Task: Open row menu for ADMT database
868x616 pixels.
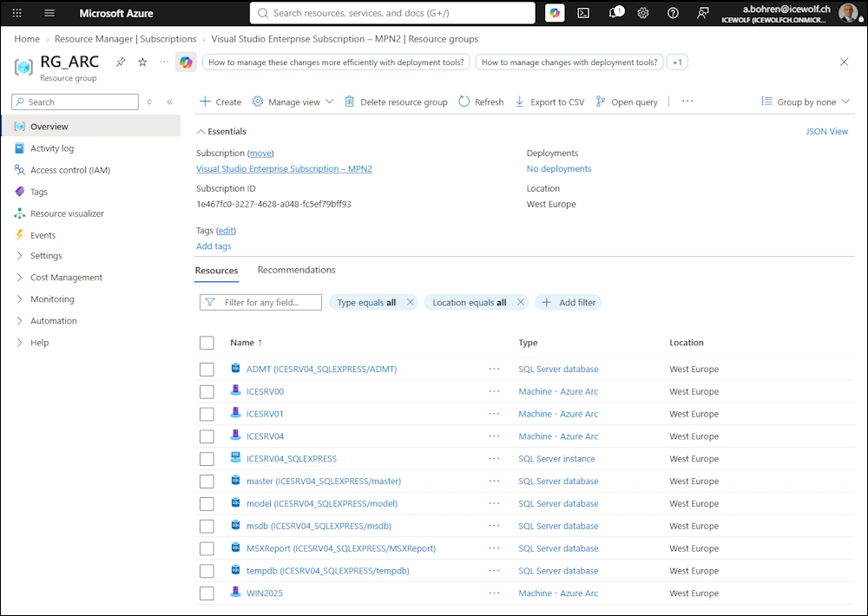Action: coord(495,369)
